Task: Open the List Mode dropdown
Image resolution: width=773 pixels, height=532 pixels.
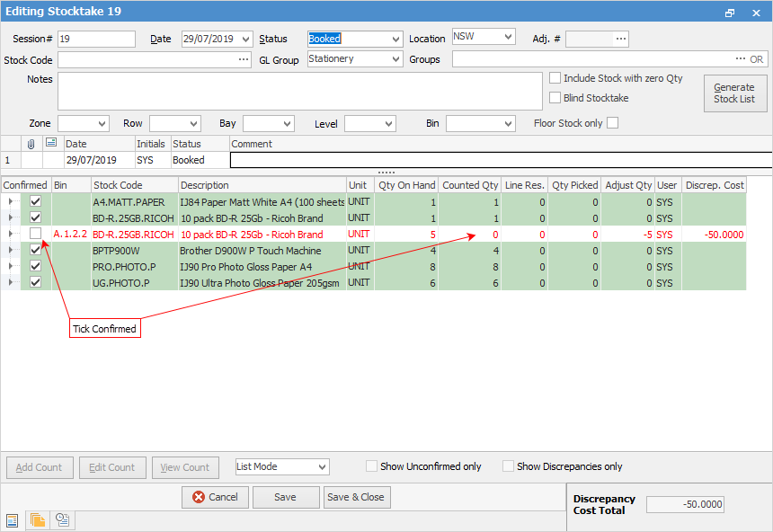Action: tap(322, 467)
